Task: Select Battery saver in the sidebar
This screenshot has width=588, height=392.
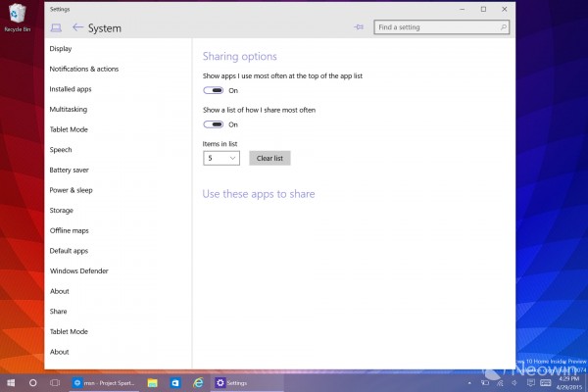Action: pos(70,170)
